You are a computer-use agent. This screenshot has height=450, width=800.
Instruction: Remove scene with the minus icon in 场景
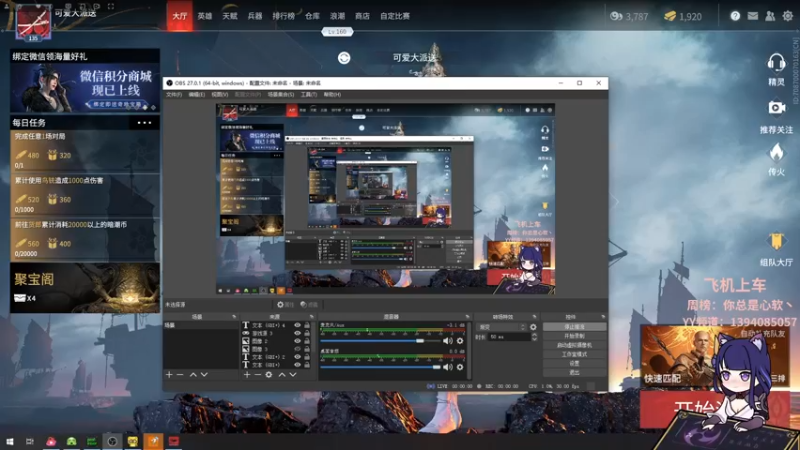(180, 374)
